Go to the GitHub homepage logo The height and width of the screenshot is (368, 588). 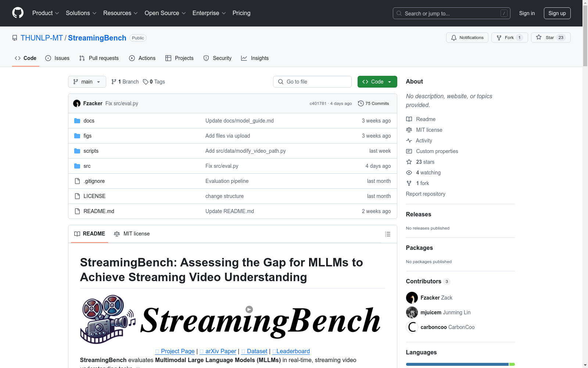(x=18, y=13)
